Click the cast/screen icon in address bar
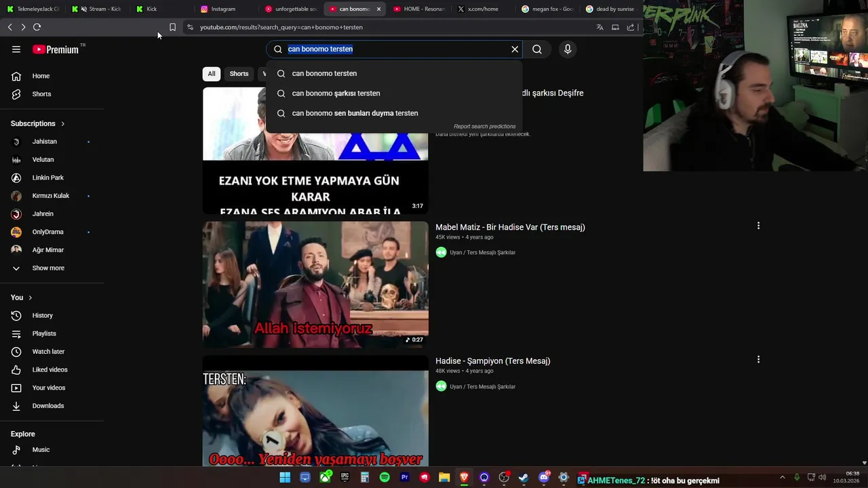 [615, 27]
